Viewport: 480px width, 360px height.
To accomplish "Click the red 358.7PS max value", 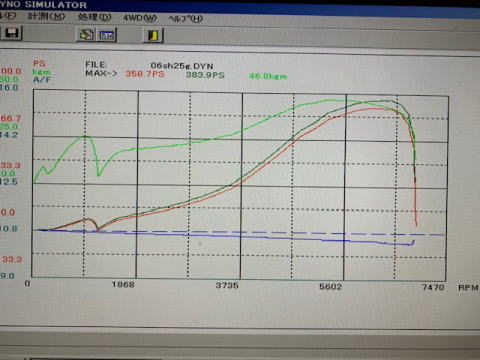I will [x=145, y=74].
